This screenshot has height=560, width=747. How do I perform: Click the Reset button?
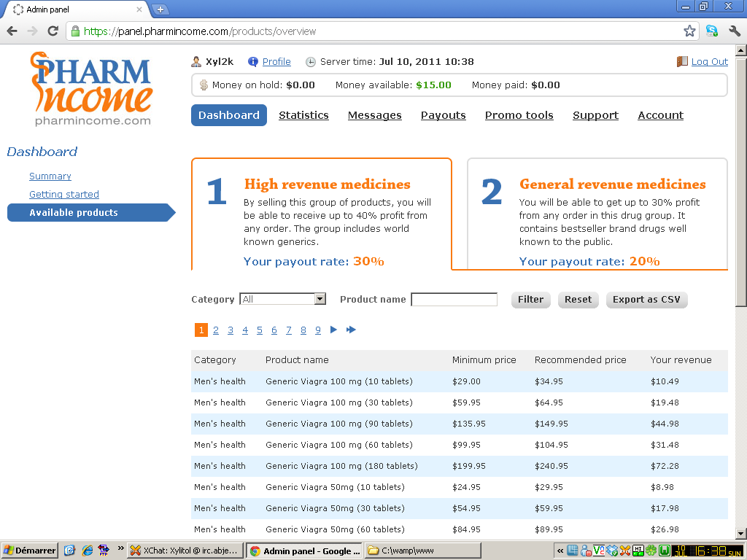tap(578, 300)
